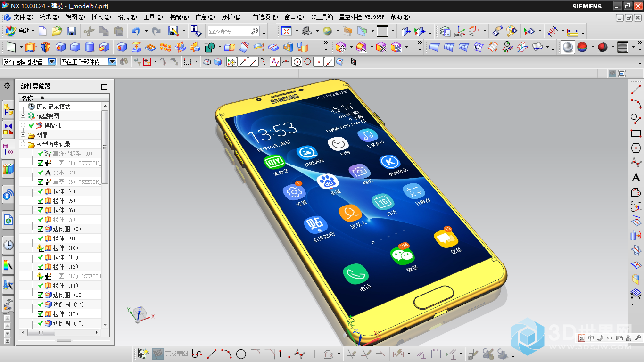Select 拉伸 (14) feature row
This screenshot has height=362, width=644.
66,286
